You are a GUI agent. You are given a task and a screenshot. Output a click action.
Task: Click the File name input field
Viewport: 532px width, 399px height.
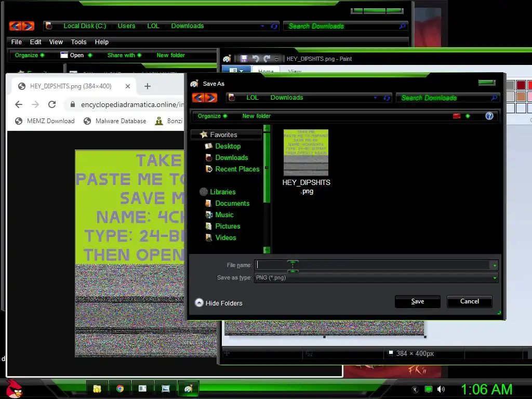click(x=372, y=265)
